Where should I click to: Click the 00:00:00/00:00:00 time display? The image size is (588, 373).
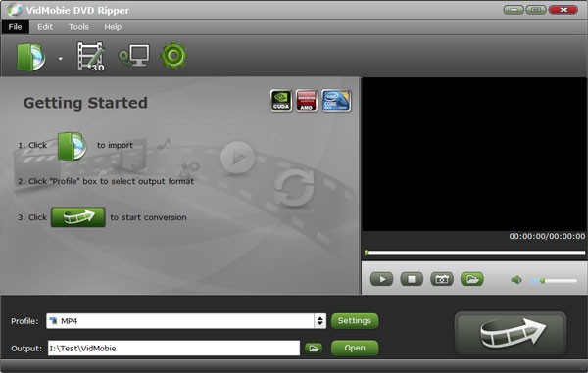[x=547, y=236]
